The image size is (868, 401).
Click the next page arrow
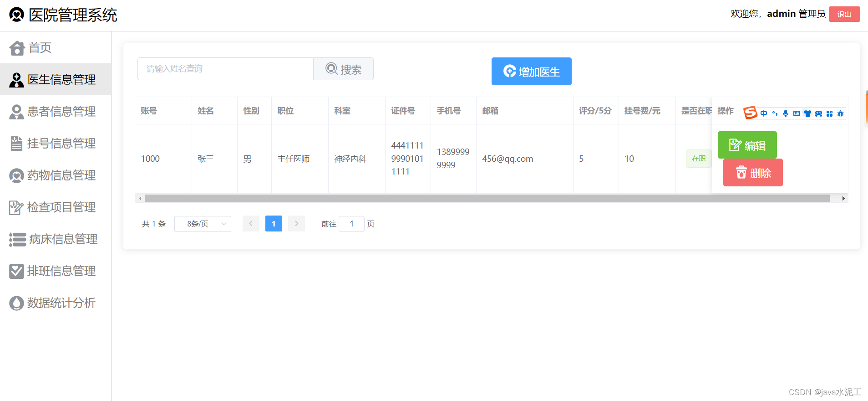coord(296,224)
